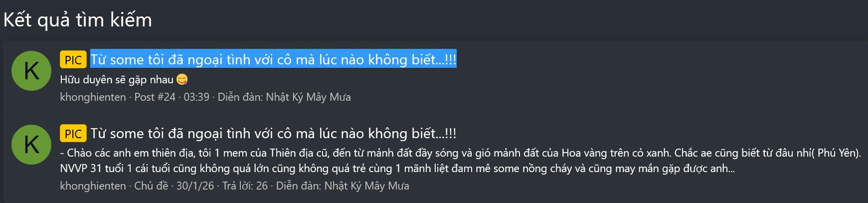The height and width of the screenshot is (203, 868).
Task: Open the highlighted thread title "Từ some tôi đã ngoại tình..."
Action: [273, 60]
